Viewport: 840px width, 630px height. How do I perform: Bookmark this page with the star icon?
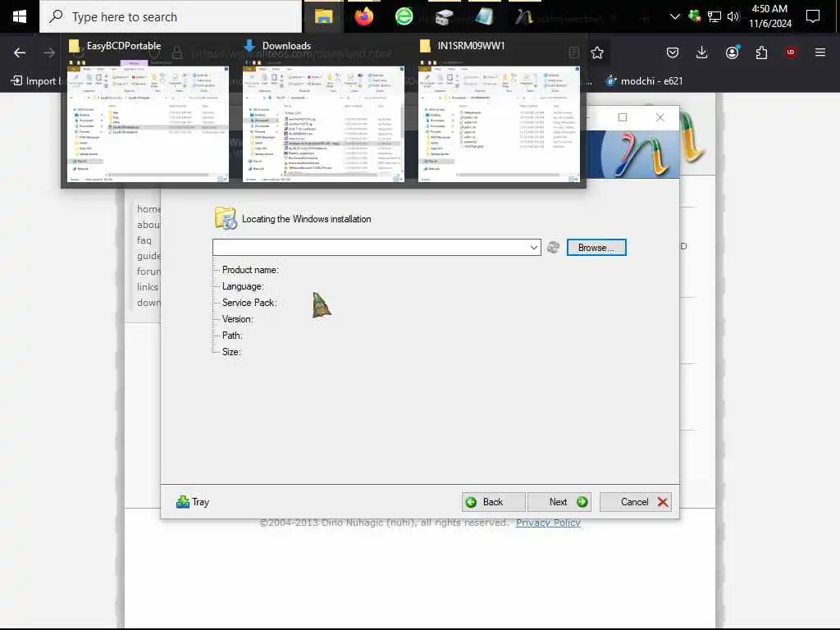pyautogui.click(x=597, y=52)
